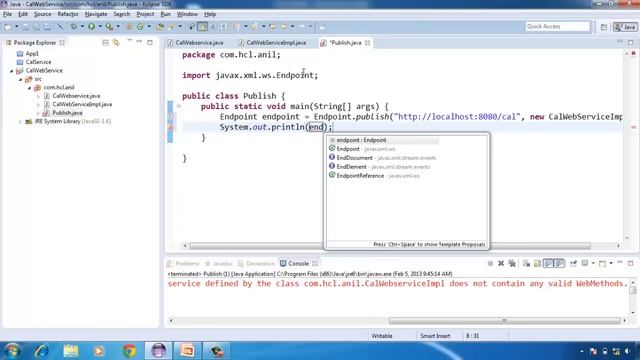Click the Quick Access search field
The height and width of the screenshot is (360, 640).
tap(558, 27)
